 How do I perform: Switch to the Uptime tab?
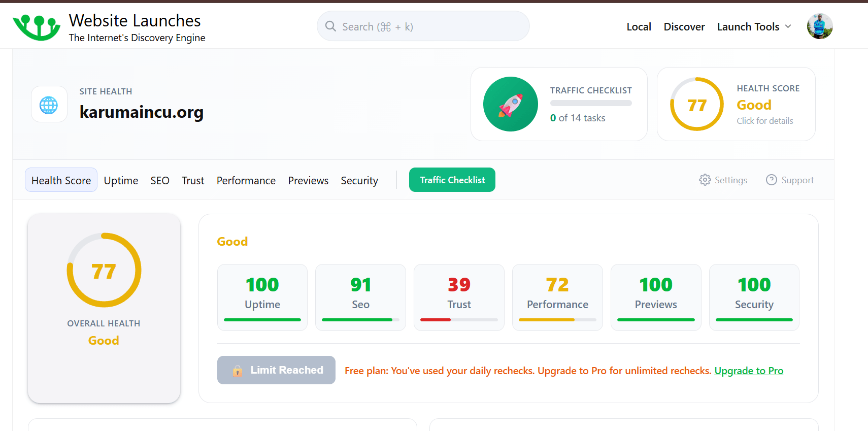pyautogui.click(x=121, y=180)
